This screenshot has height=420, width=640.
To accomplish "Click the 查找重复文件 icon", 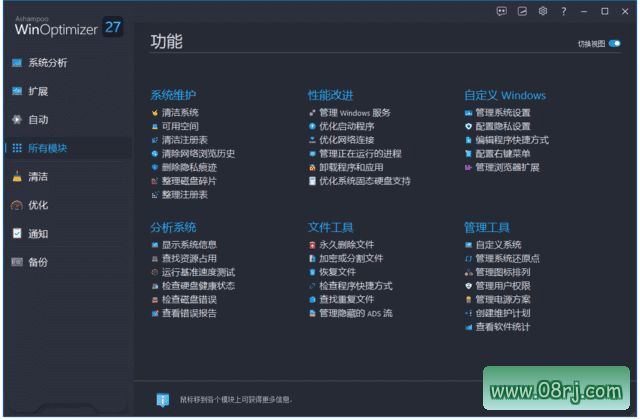I will click(x=312, y=300).
